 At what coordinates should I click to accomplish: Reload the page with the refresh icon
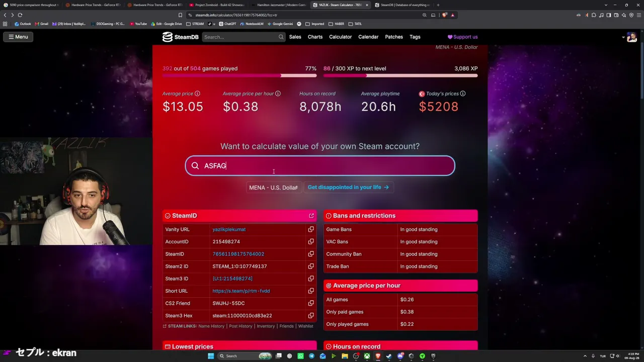20,15
